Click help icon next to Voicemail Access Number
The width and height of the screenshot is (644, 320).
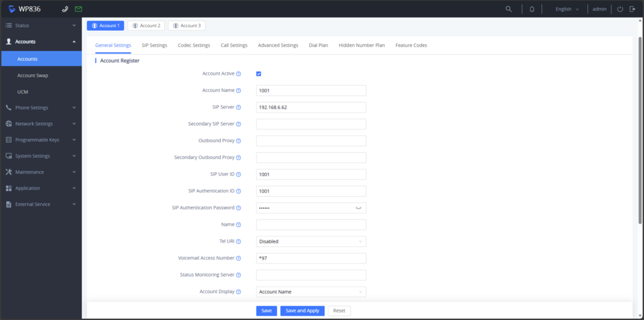[238, 258]
